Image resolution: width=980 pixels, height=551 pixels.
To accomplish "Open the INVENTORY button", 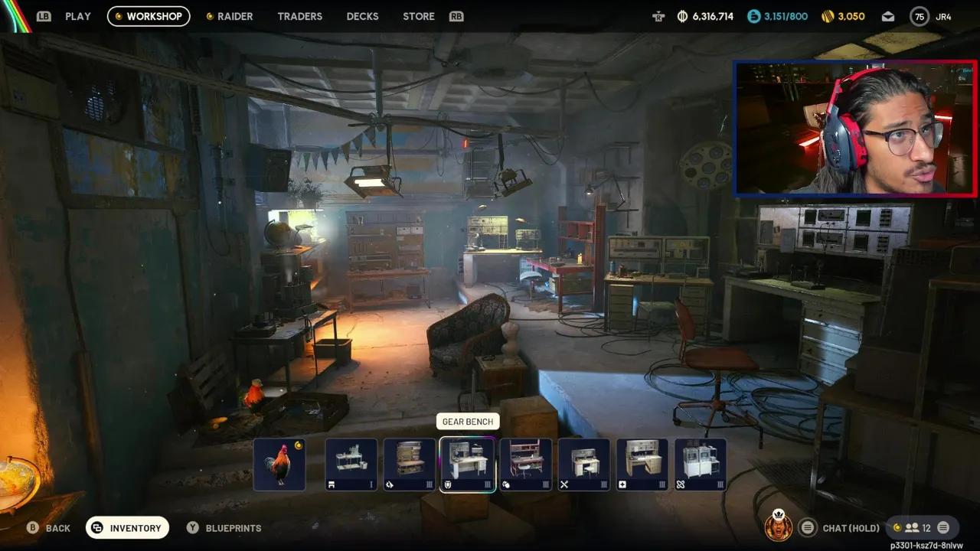I will (x=127, y=528).
